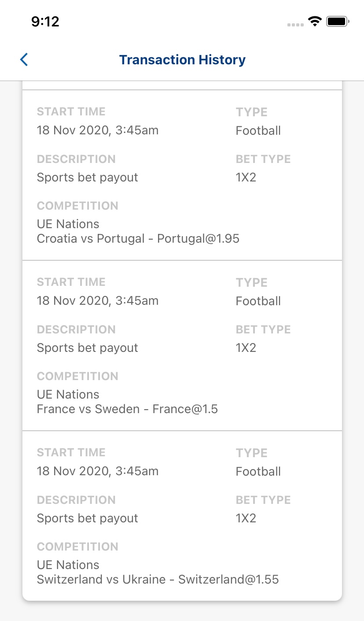This screenshot has width=364, height=621.
Task: Tap UE Nations above Switzerland vs Ukraine
Action: (x=68, y=565)
